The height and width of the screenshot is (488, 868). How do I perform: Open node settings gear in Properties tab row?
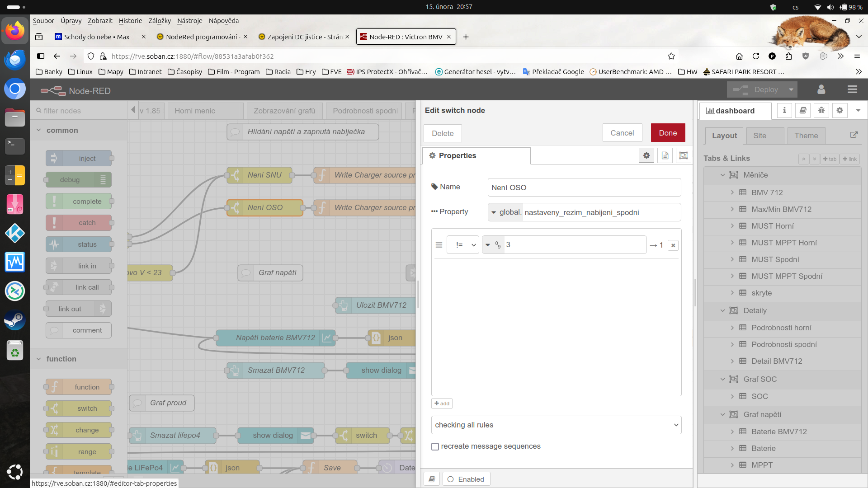pos(646,155)
